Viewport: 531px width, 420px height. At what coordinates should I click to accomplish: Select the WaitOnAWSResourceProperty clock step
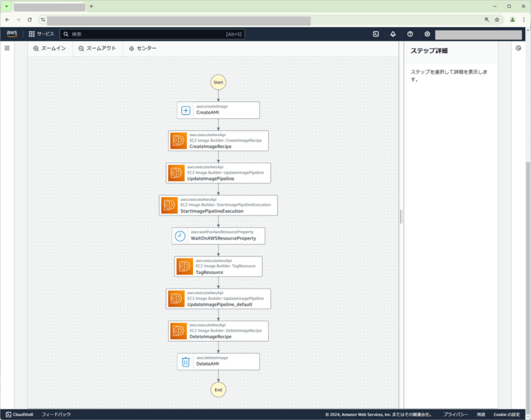218,236
